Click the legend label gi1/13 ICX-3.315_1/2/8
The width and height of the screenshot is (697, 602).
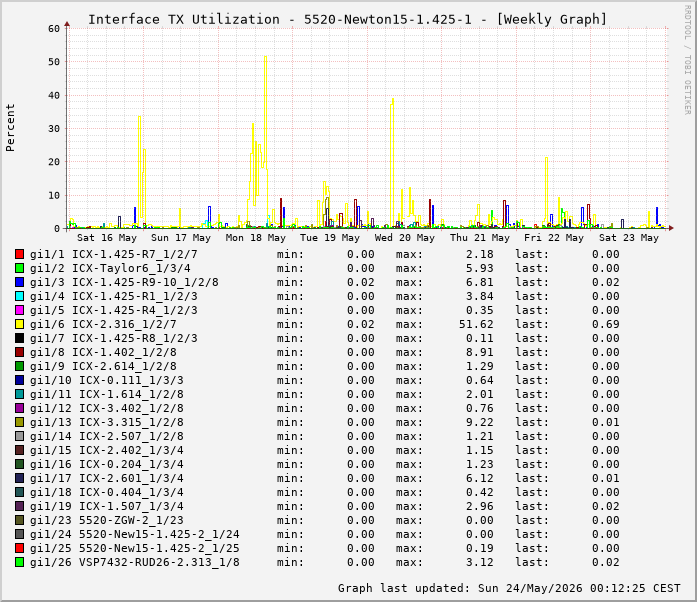[107, 422]
